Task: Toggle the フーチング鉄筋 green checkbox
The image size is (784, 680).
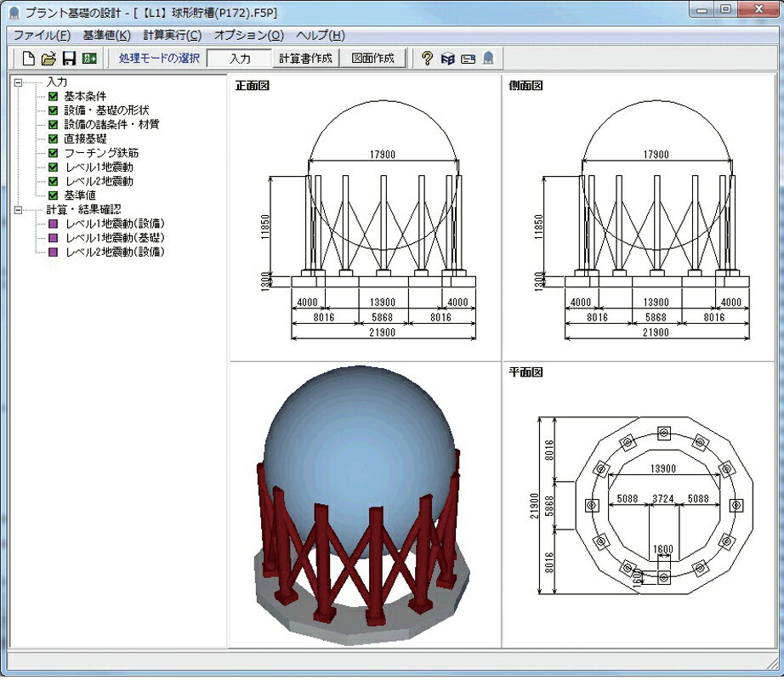Action: click(x=53, y=153)
